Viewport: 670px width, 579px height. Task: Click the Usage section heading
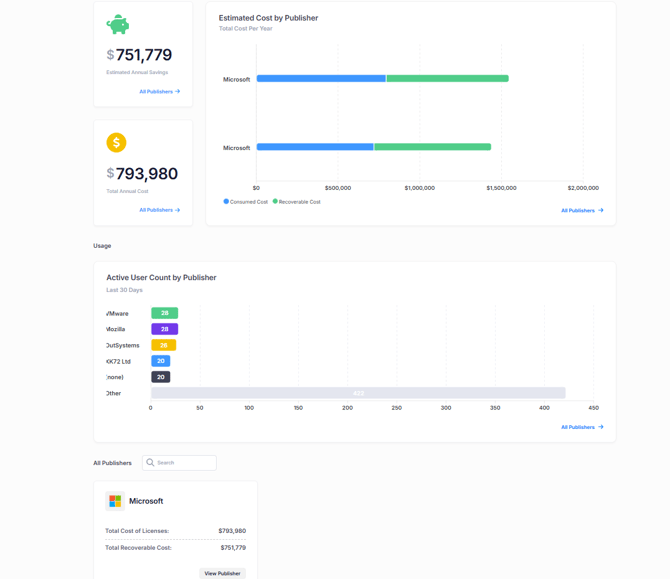tap(102, 246)
